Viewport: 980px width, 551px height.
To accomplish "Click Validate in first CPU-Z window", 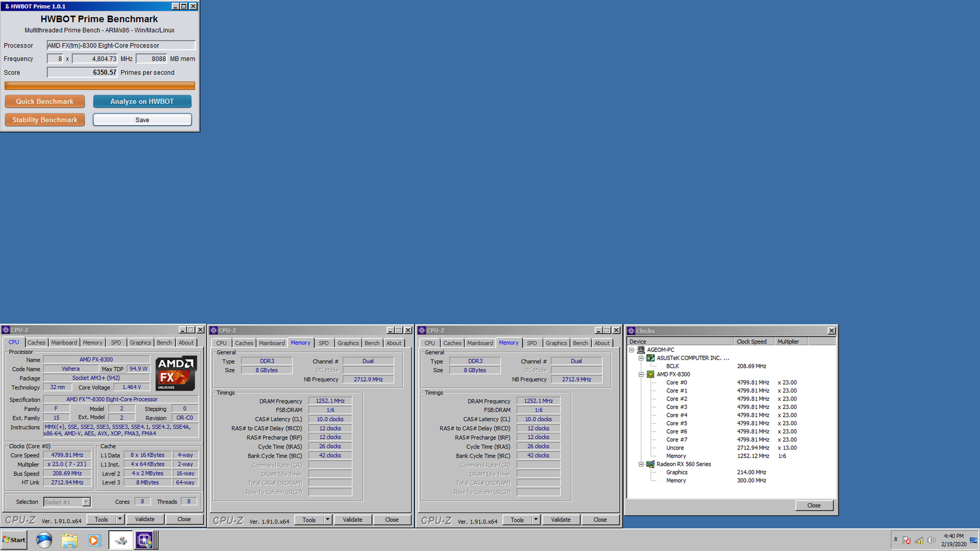I will tap(145, 519).
